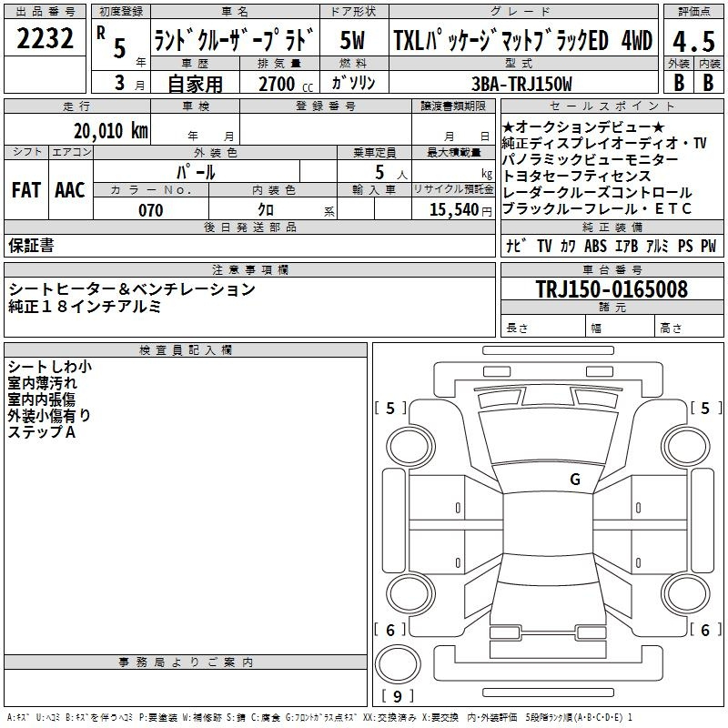Click inspector note ステップA
This screenshot has width=728, height=728.
[41, 431]
